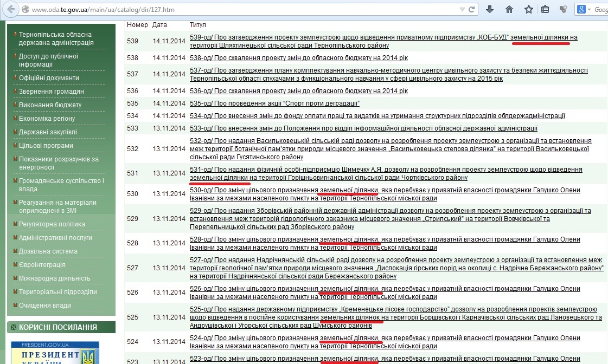The width and height of the screenshot is (608, 364).
Task: Open document 538-од on budget changes
Action: pos(298,58)
